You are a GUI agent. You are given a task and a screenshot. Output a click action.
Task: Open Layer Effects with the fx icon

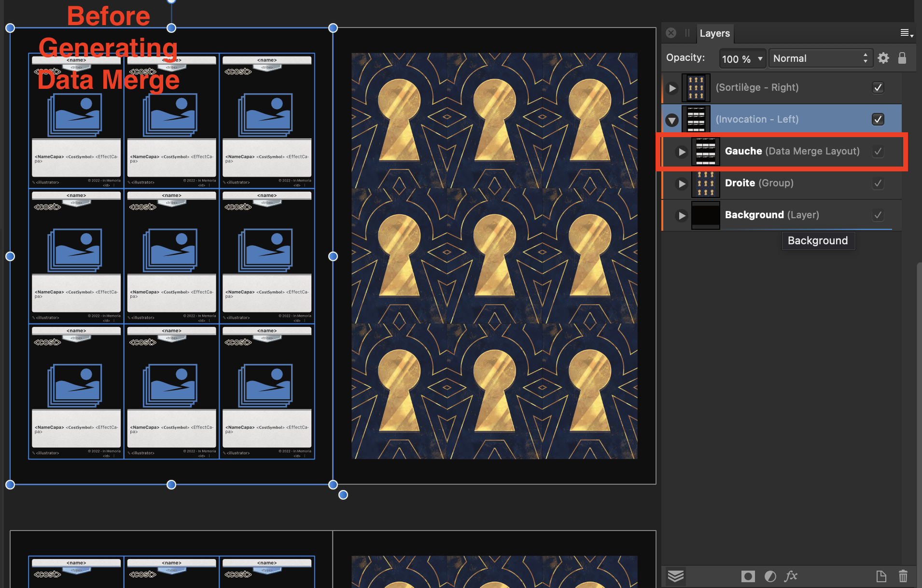point(791,576)
